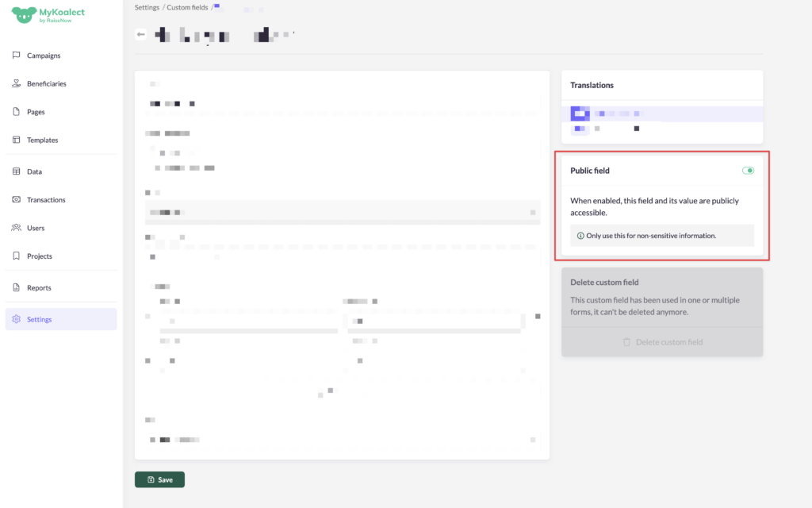Click the Beneficiaries hand icon
This screenshot has width=812, height=508.
(x=17, y=83)
